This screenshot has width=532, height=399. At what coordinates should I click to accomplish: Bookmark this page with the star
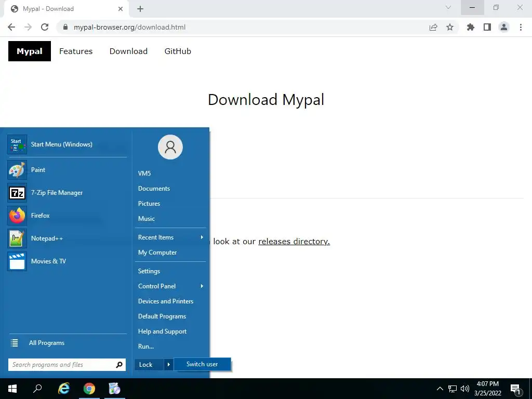[x=450, y=27]
